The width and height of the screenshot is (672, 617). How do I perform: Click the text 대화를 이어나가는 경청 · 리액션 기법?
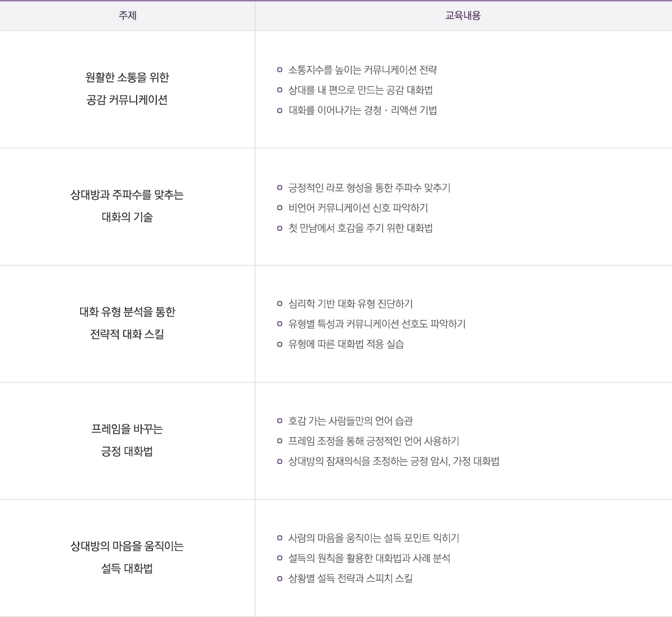(x=363, y=110)
